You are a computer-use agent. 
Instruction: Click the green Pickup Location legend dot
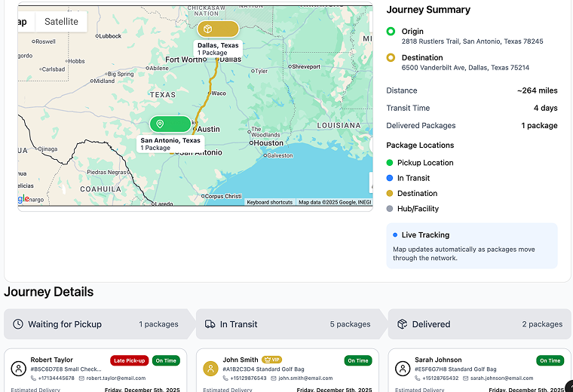click(390, 163)
